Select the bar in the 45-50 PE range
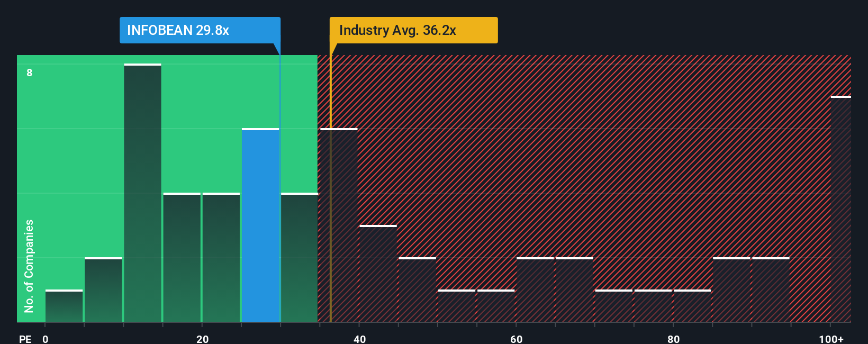868x344 pixels. [418, 289]
